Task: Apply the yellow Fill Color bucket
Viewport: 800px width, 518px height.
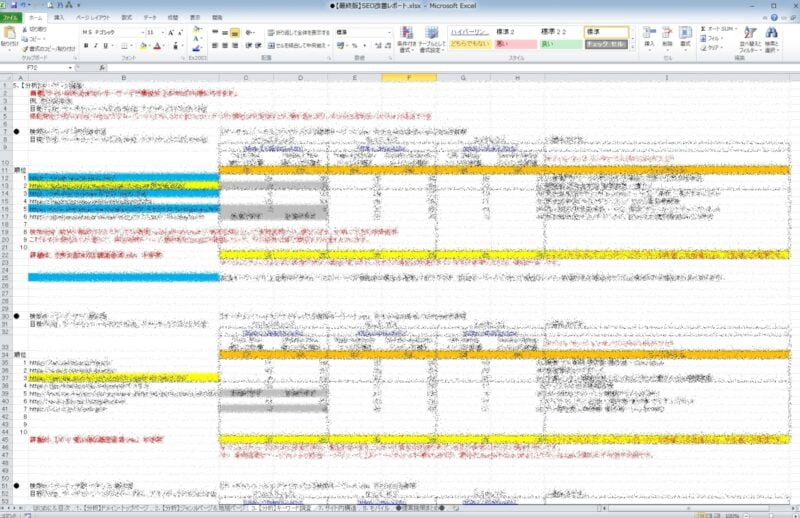Action: pos(143,46)
